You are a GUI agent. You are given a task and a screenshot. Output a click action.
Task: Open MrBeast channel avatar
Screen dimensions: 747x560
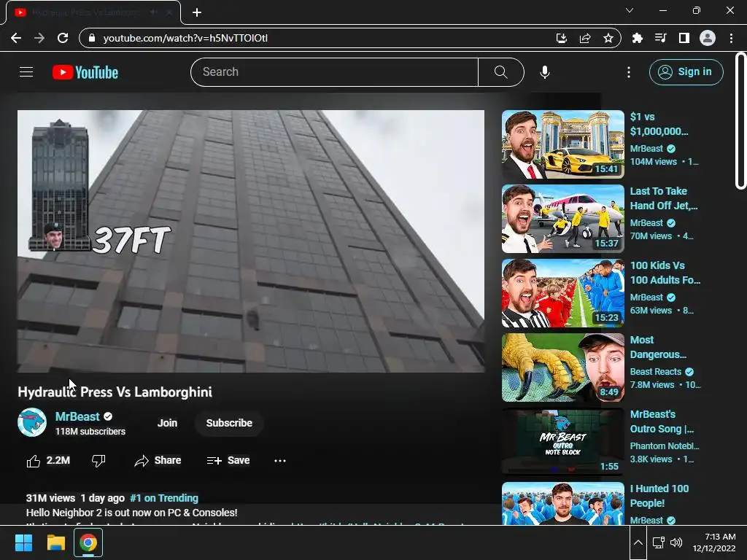tap(32, 422)
